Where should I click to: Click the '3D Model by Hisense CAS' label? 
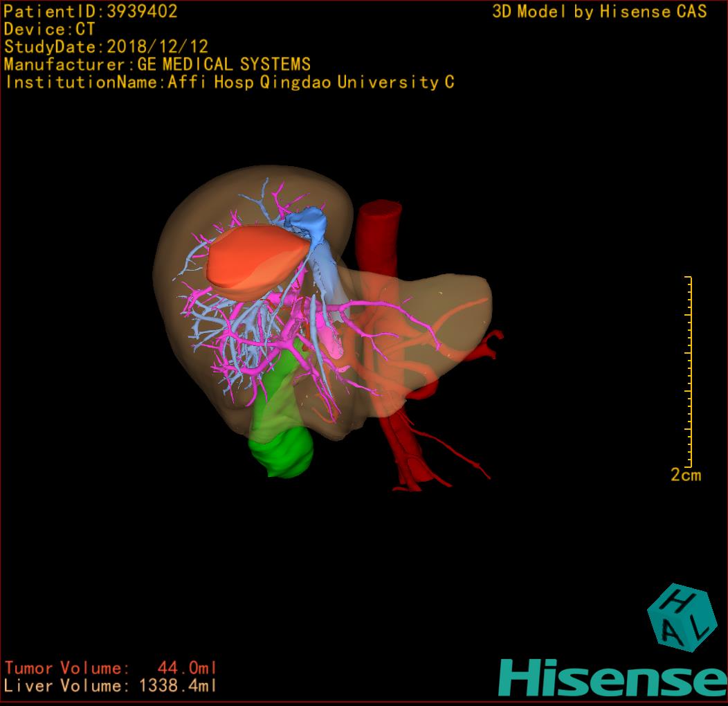[599, 11]
